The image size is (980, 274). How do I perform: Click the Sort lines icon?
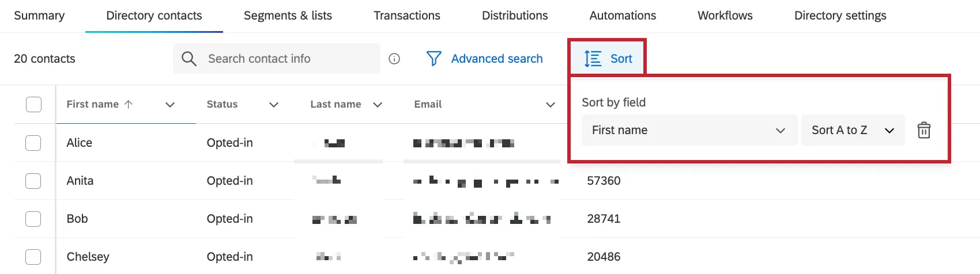tap(593, 59)
